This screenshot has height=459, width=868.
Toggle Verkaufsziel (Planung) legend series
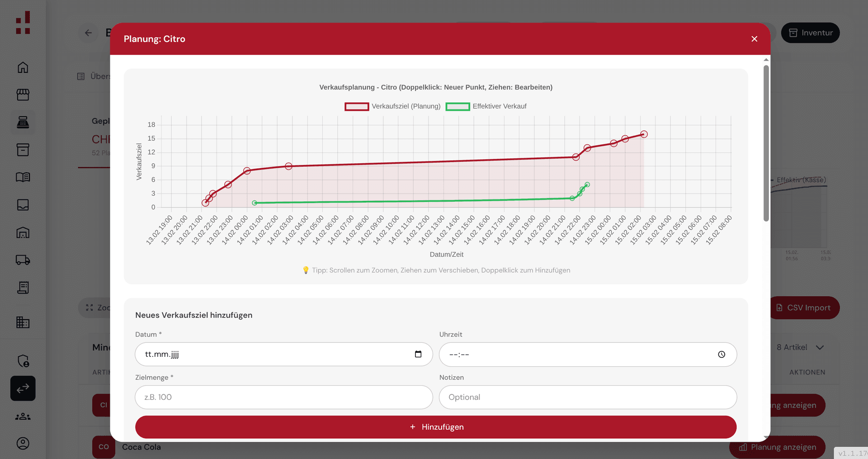click(392, 106)
